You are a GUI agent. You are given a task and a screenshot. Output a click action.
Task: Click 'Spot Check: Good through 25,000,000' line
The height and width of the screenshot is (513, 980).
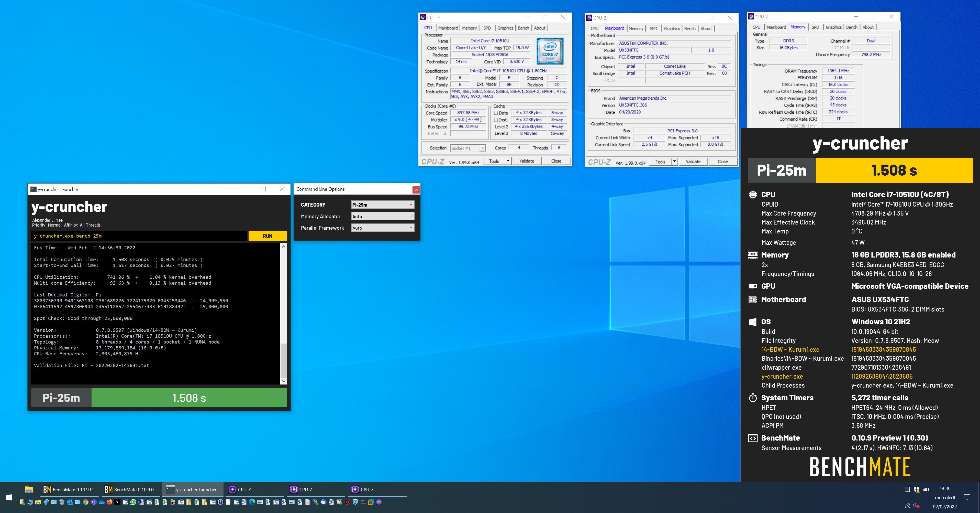click(x=83, y=318)
